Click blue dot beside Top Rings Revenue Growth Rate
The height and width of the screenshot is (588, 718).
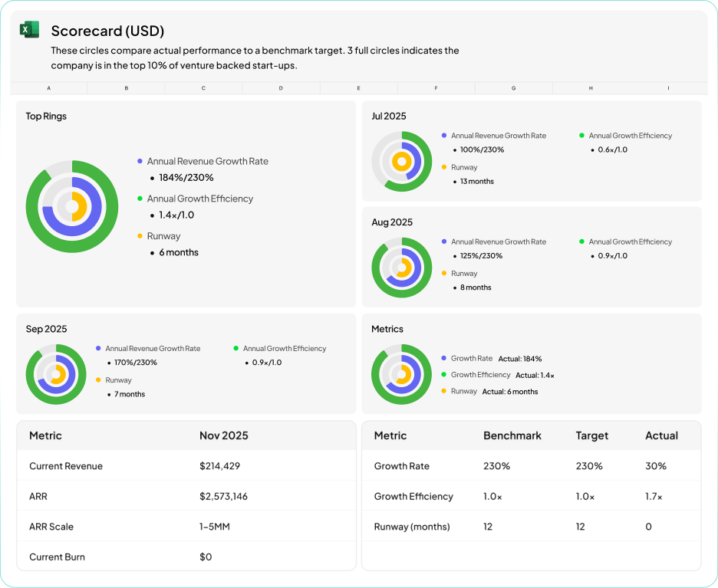click(x=140, y=161)
